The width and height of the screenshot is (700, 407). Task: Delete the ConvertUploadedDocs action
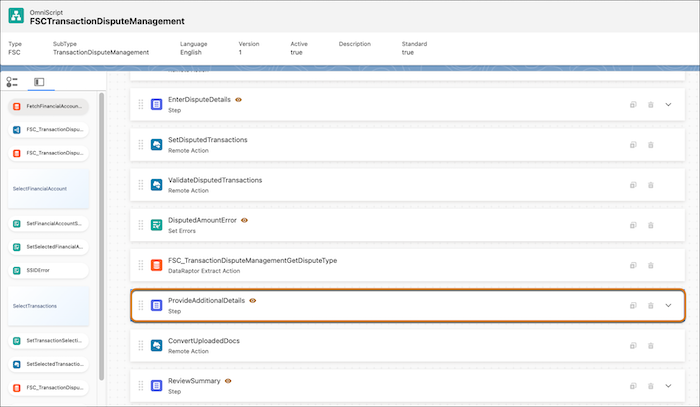click(x=650, y=345)
